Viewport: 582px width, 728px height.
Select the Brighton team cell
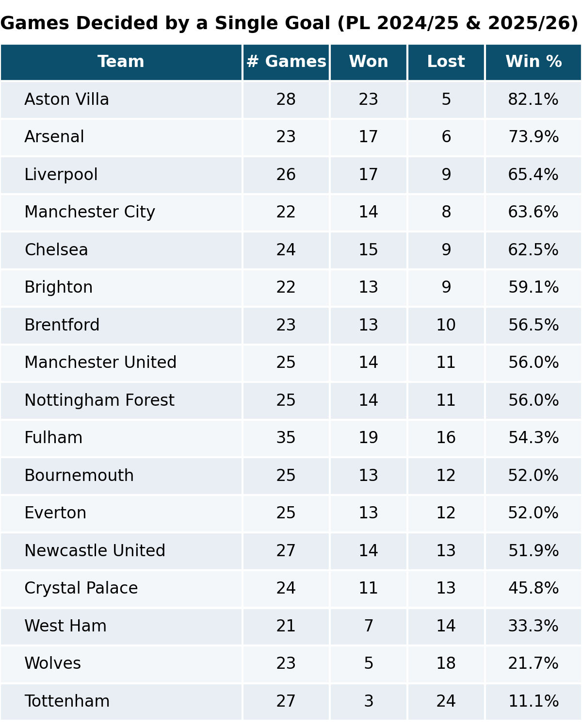pos(59,288)
